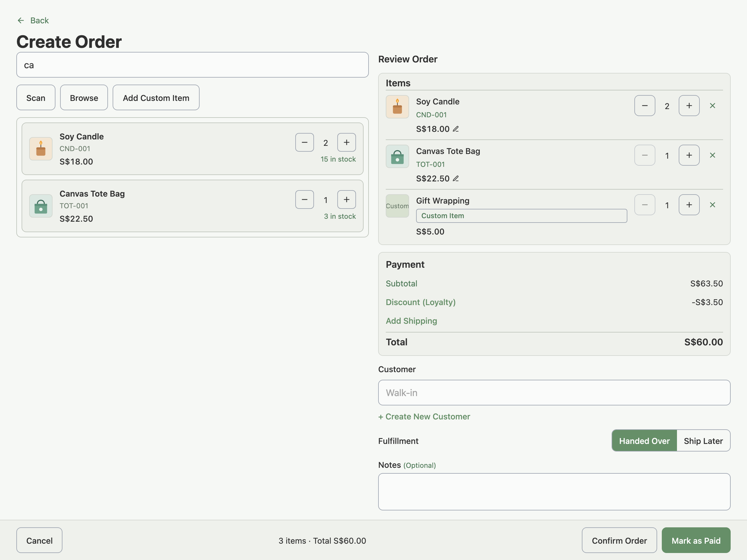Open Canvas Tote Bag thumbnail in Review Order

click(x=397, y=156)
